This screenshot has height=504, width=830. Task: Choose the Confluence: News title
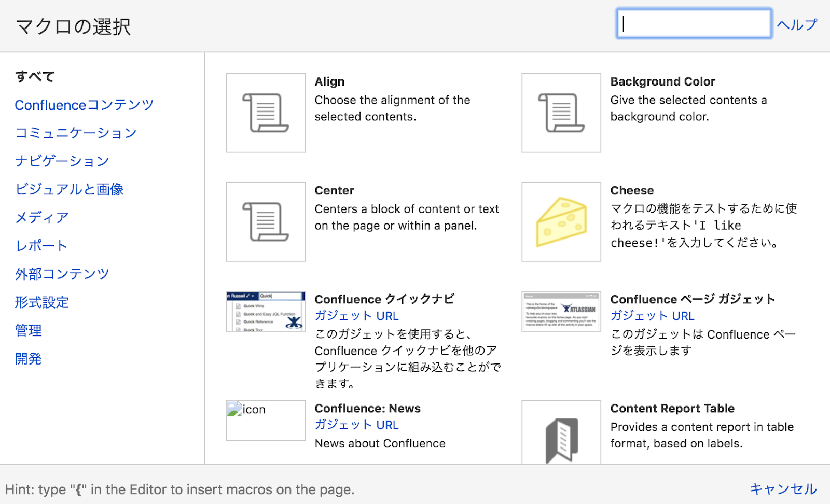click(x=368, y=408)
